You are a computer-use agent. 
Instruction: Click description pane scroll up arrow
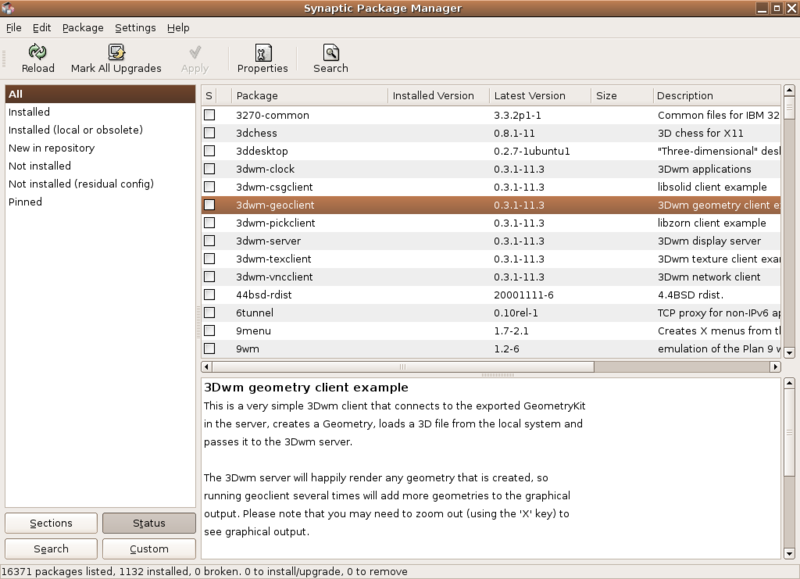point(789,383)
